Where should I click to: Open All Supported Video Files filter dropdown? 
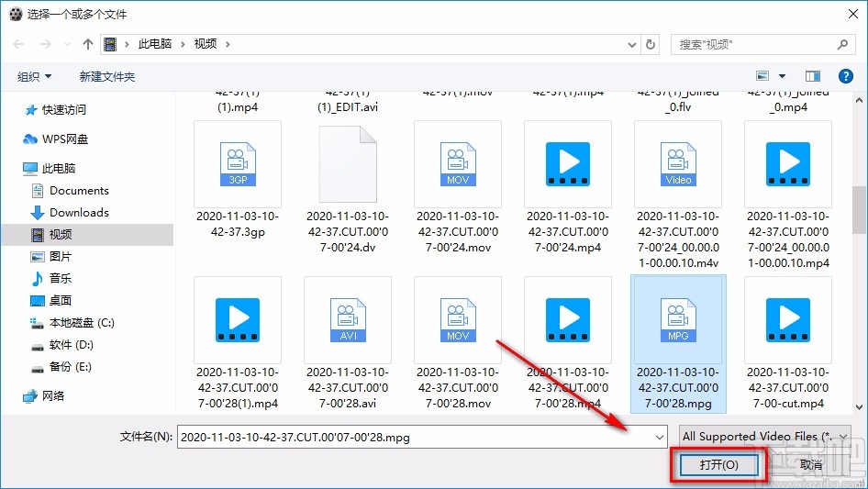pyautogui.click(x=765, y=437)
